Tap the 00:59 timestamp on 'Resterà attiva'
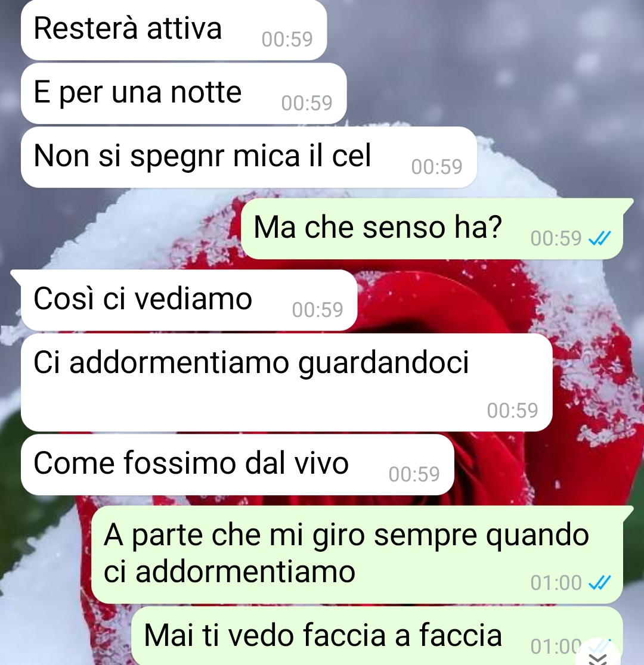Viewport: 644px width, 665px height. coord(287,39)
